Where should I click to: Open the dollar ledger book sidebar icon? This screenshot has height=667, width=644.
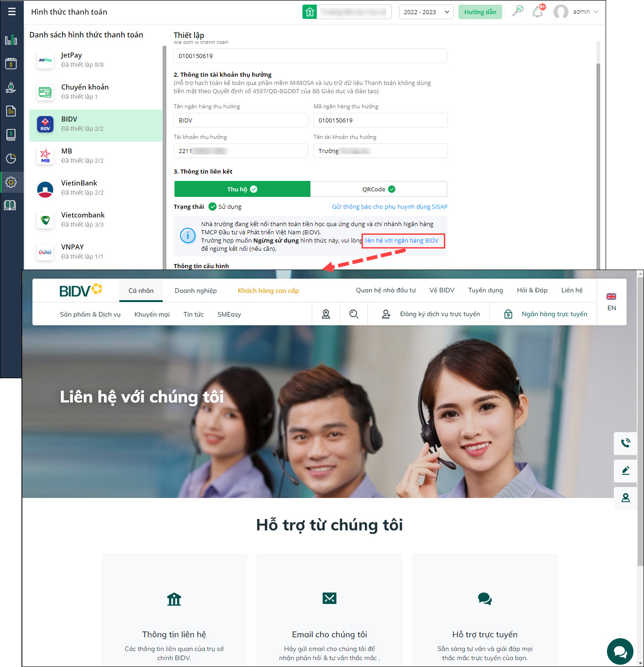click(x=11, y=135)
